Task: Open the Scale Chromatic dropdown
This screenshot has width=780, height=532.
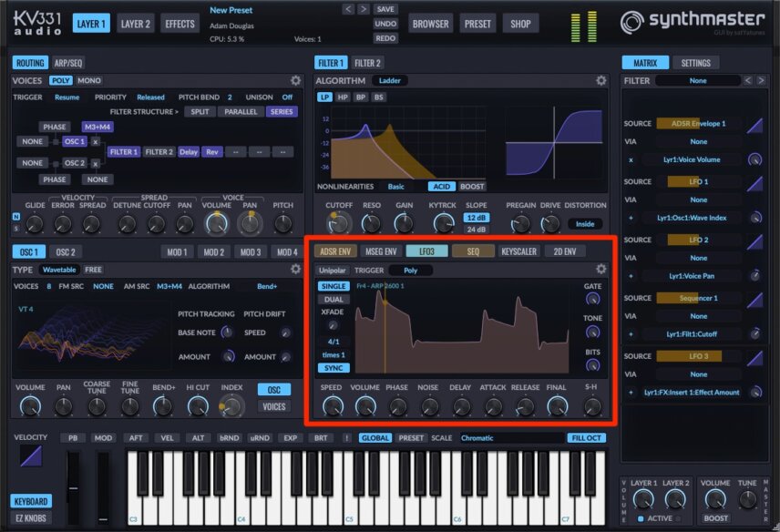Action: point(511,438)
